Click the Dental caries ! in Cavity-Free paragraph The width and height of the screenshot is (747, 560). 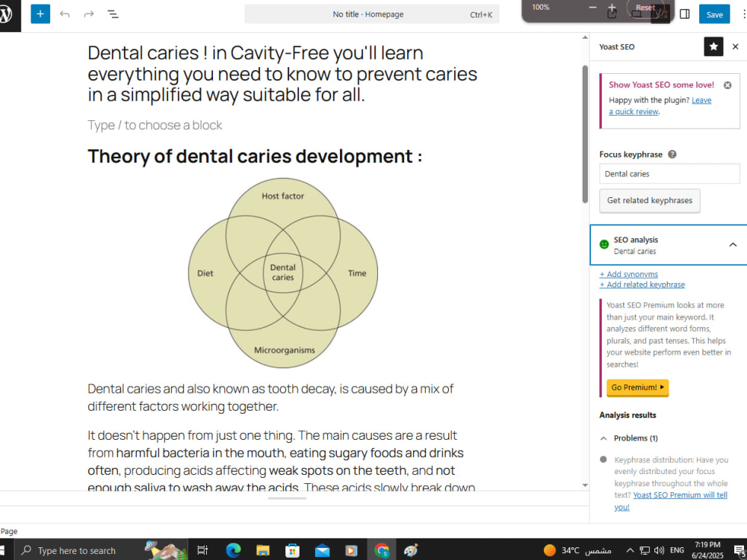pyautogui.click(x=282, y=74)
